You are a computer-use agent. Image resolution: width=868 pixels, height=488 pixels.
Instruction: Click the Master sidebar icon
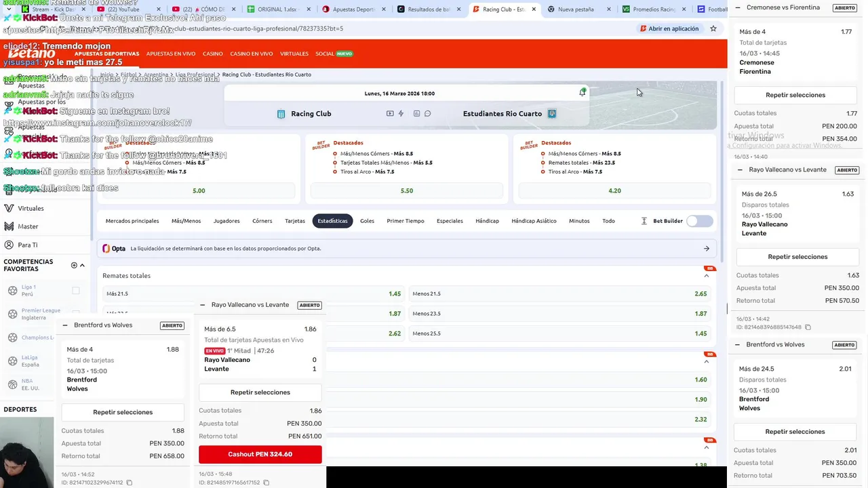[x=9, y=226]
